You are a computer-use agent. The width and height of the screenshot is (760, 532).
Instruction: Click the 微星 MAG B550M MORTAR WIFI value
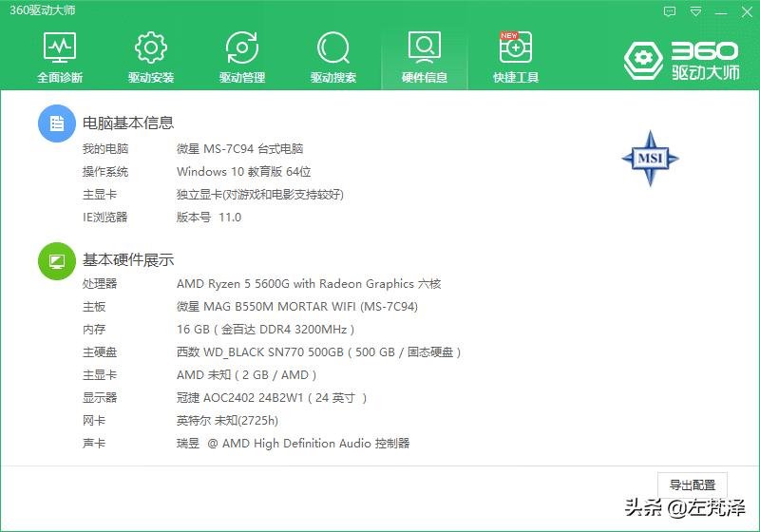[x=297, y=306]
